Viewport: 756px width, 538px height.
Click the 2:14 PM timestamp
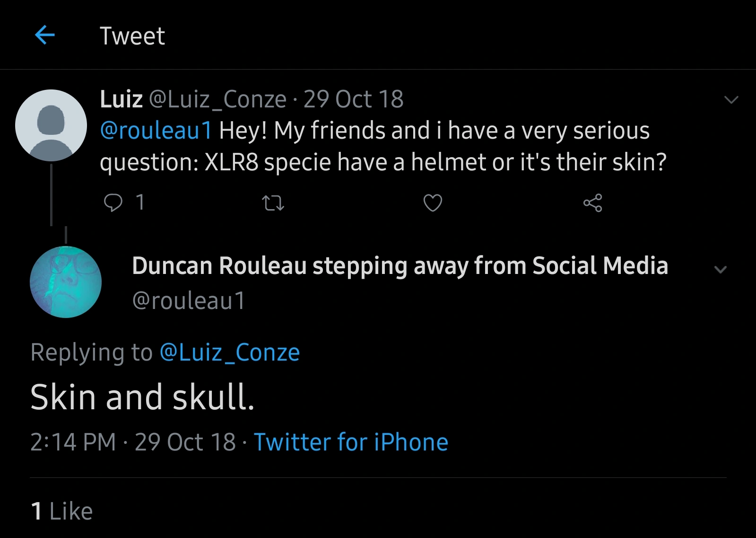click(73, 442)
